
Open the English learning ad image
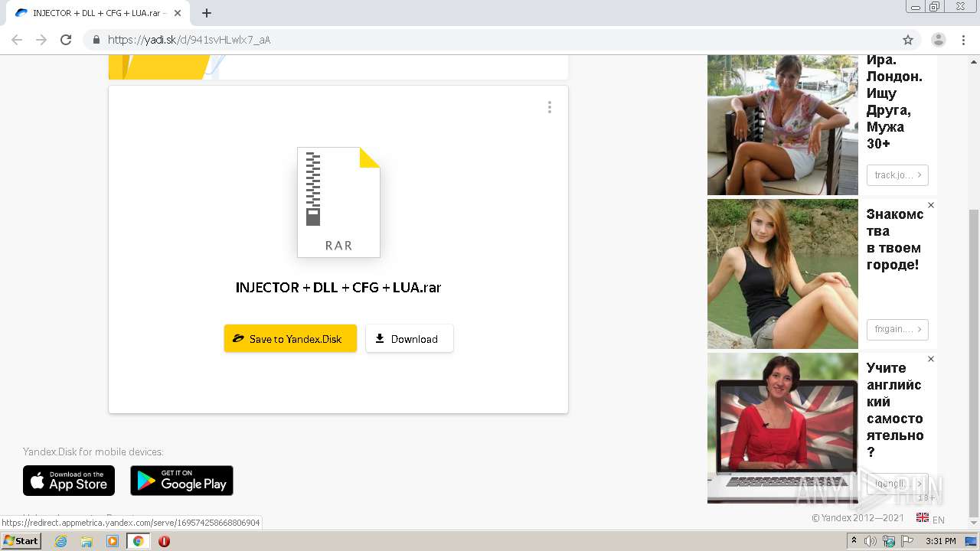click(x=782, y=428)
